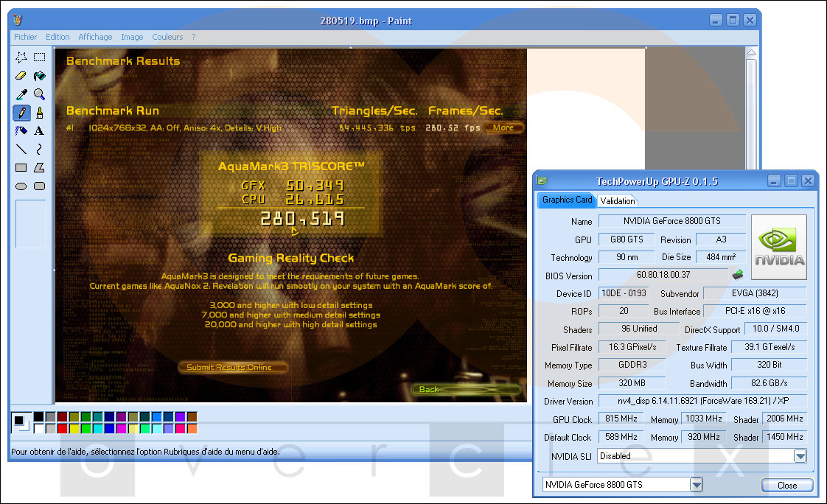Click the Default Clock value 589 MHz
The height and width of the screenshot is (504, 827).
point(621,437)
